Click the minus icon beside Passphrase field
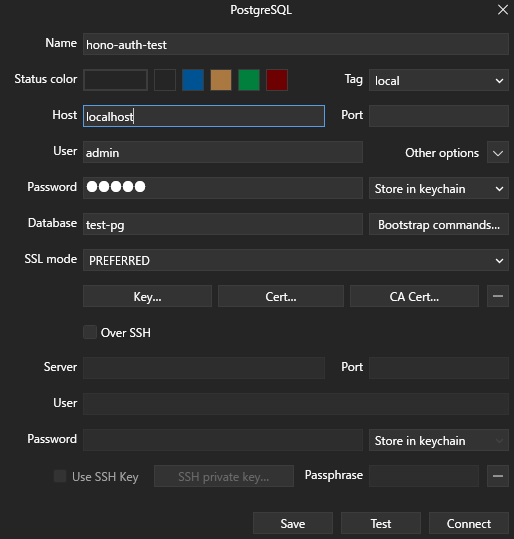Image resolution: width=514 pixels, height=539 pixels. [497, 476]
